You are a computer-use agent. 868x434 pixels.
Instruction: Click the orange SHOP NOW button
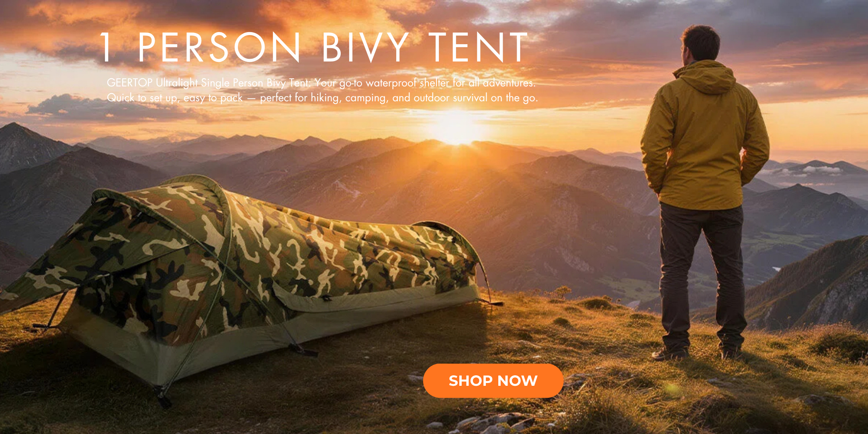tap(493, 381)
